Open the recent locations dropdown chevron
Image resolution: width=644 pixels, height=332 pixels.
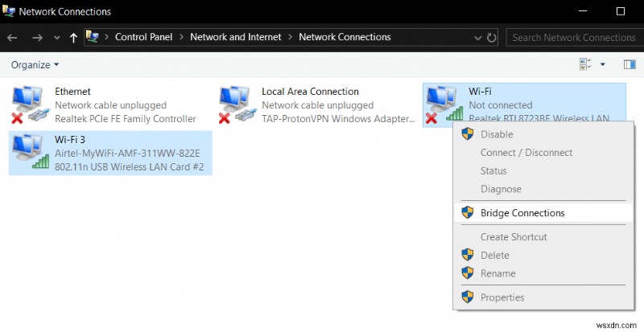pyautogui.click(x=56, y=37)
